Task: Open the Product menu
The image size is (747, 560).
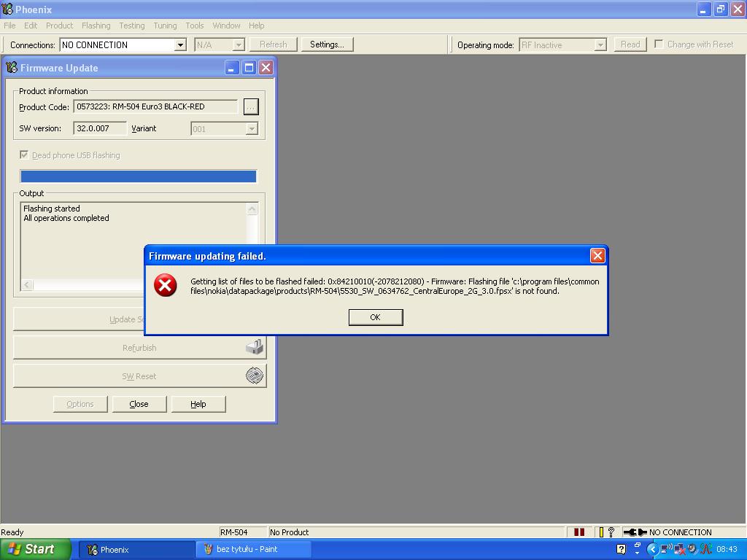Action: 60,26
